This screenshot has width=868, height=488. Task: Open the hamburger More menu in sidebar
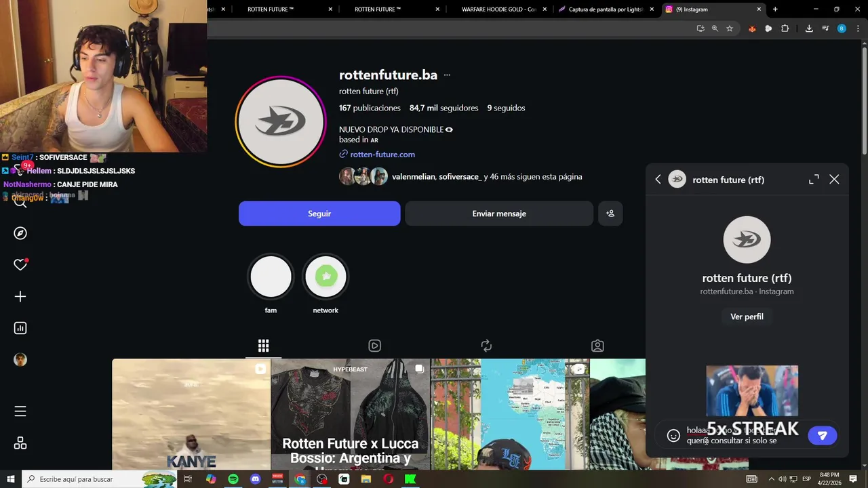coord(20,411)
